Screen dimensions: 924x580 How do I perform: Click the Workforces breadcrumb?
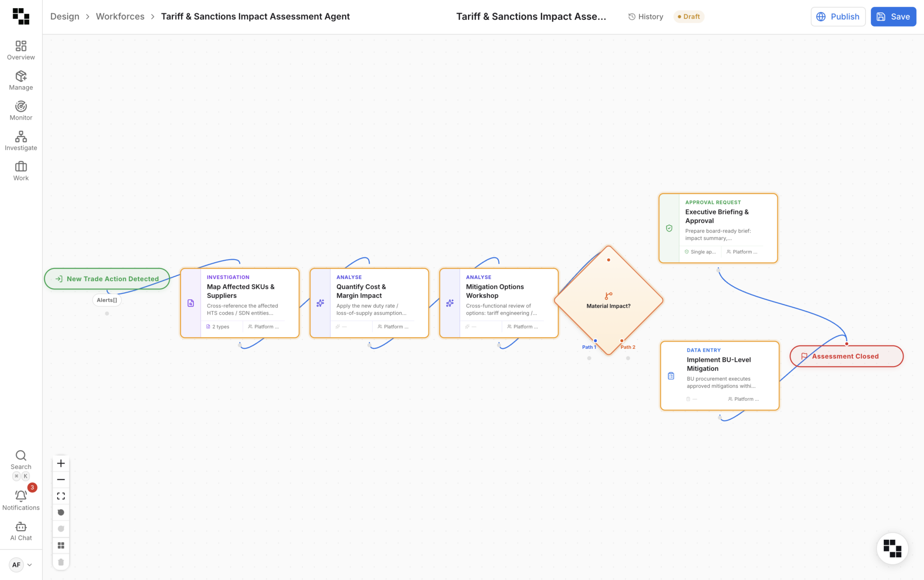click(120, 16)
